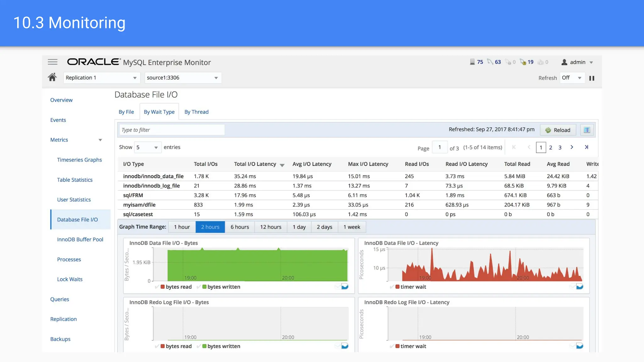This screenshot has width=644, height=362.
Task: Sort by the Total I/Os column header
Action: point(206,164)
